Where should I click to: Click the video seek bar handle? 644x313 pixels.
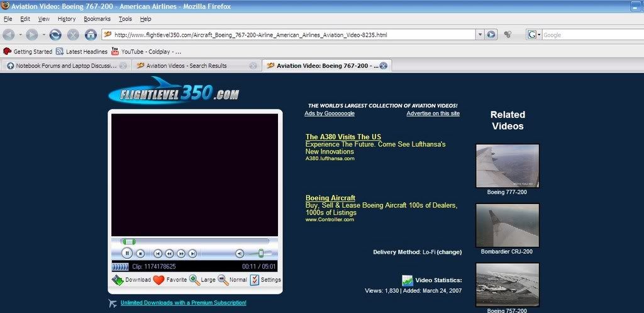pyautogui.click(x=128, y=242)
